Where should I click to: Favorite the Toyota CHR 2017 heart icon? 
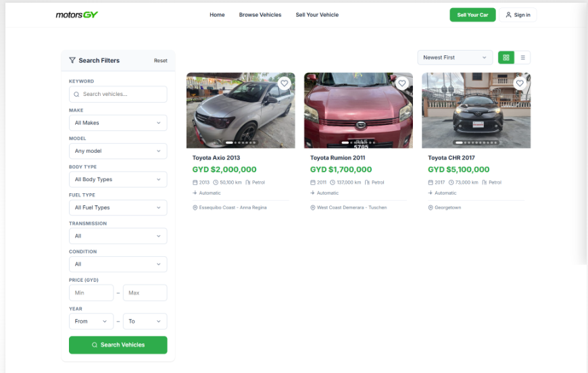click(520, 83)
